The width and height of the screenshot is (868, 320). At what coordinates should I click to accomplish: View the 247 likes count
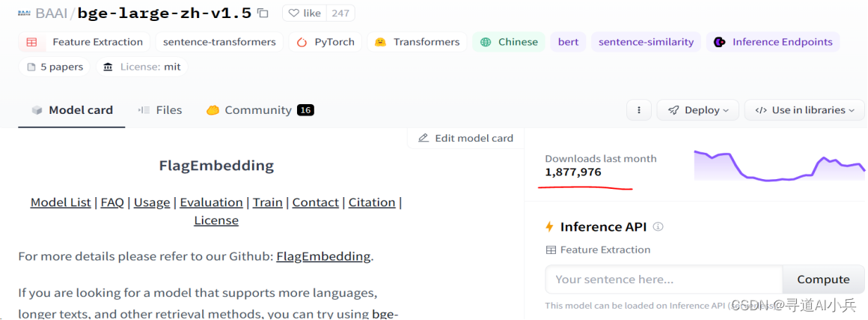tap(340, 13)
